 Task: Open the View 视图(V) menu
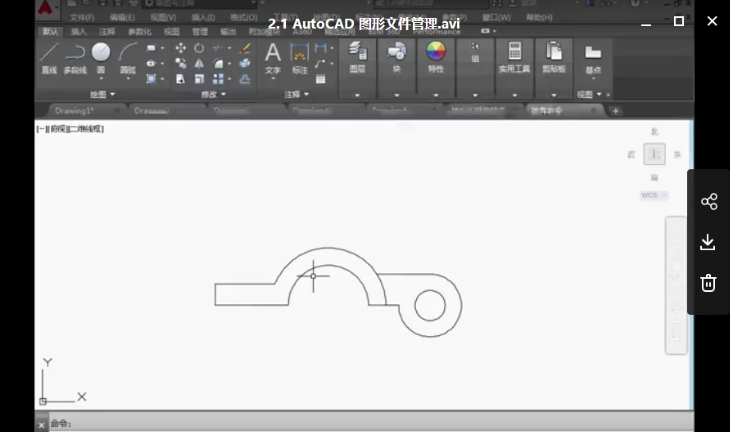(x=163, y=18)
